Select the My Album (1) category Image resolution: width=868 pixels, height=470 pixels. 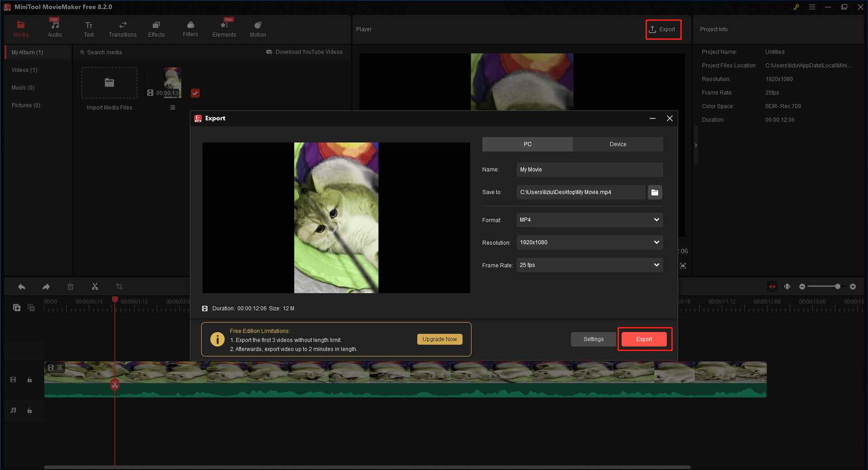click(38, 52)
